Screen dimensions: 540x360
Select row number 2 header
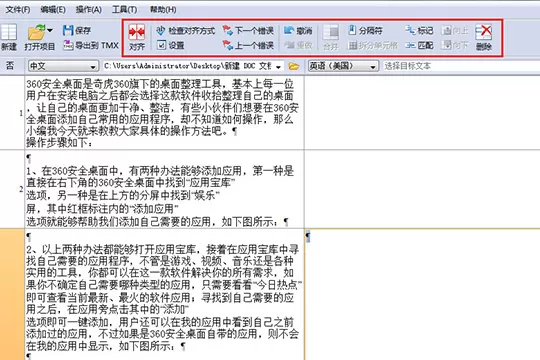[12, 189]
